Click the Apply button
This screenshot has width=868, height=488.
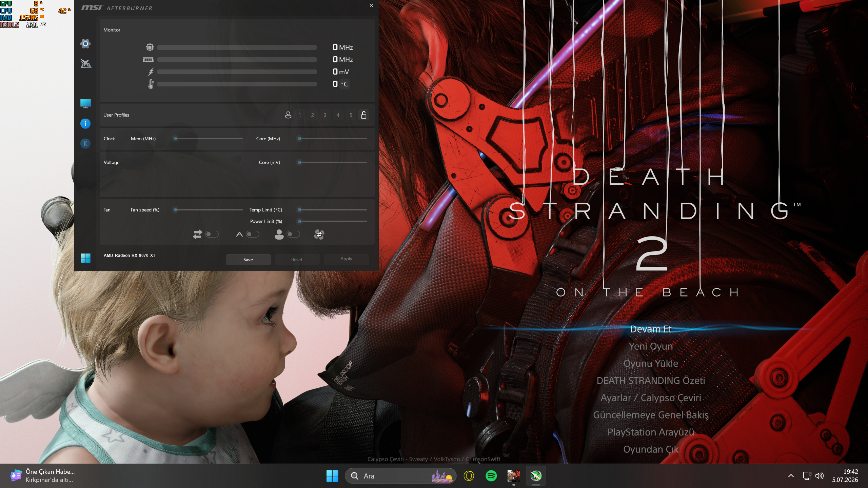click(x=346, y=259)
